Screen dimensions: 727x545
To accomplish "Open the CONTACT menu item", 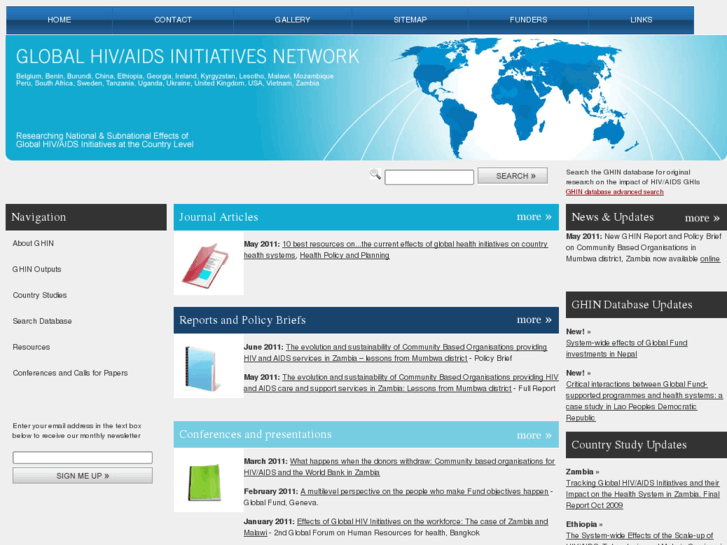I will pyautogui.click(x=173, y=20).
